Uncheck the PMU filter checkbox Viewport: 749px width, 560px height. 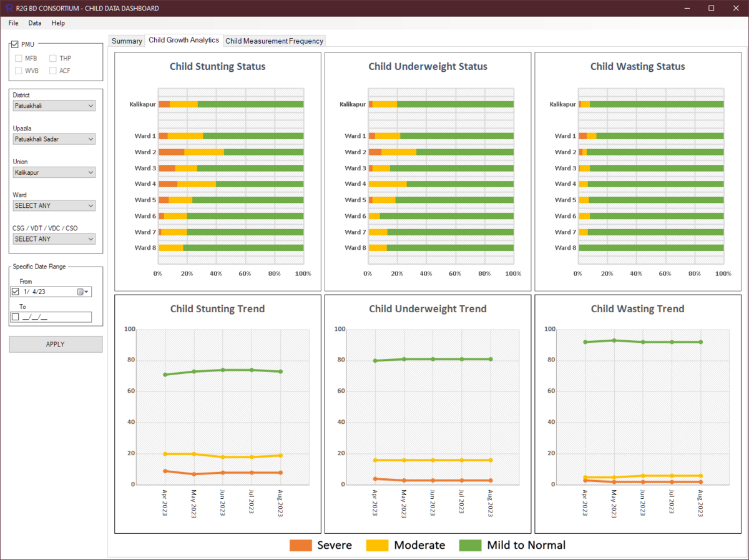15,44
